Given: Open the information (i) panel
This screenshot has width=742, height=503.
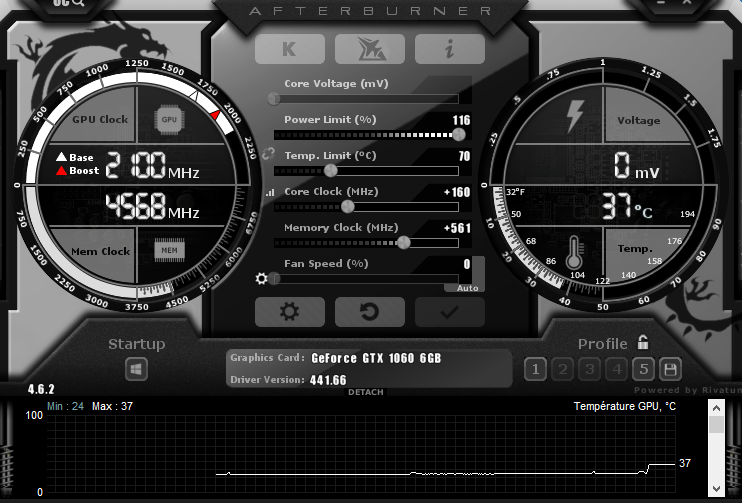Looking at the screenshot, I should [x=450, y=49].
